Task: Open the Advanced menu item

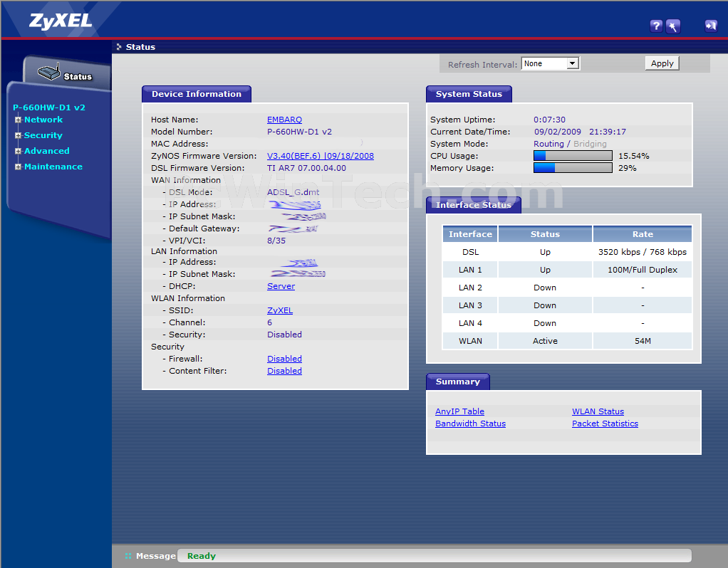Action: click(x=47, y=152)
